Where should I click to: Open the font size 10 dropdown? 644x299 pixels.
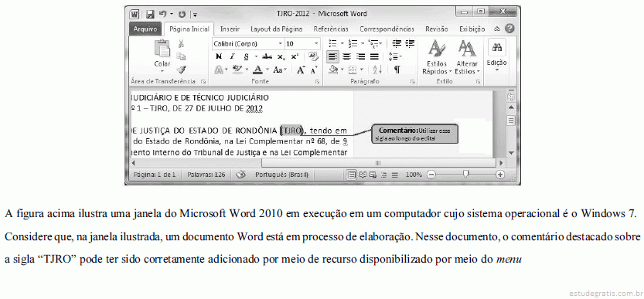302,43
